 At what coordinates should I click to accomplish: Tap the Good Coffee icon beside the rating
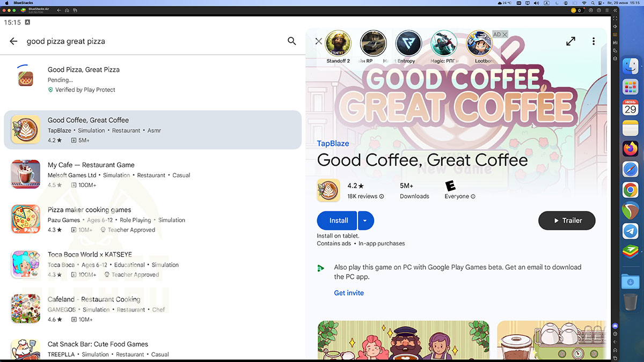[x=328, y=190]
